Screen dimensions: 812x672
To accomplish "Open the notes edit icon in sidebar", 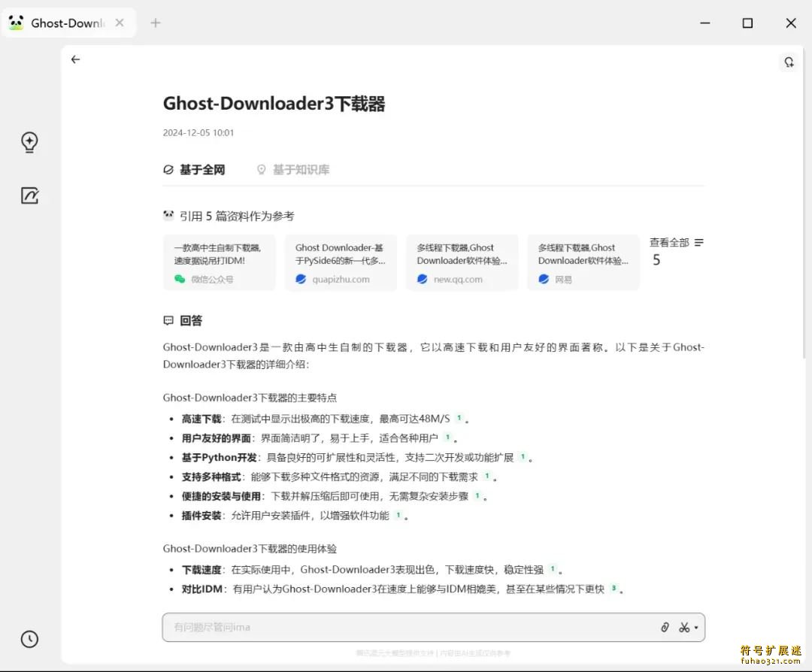I will tap(29, 195).
